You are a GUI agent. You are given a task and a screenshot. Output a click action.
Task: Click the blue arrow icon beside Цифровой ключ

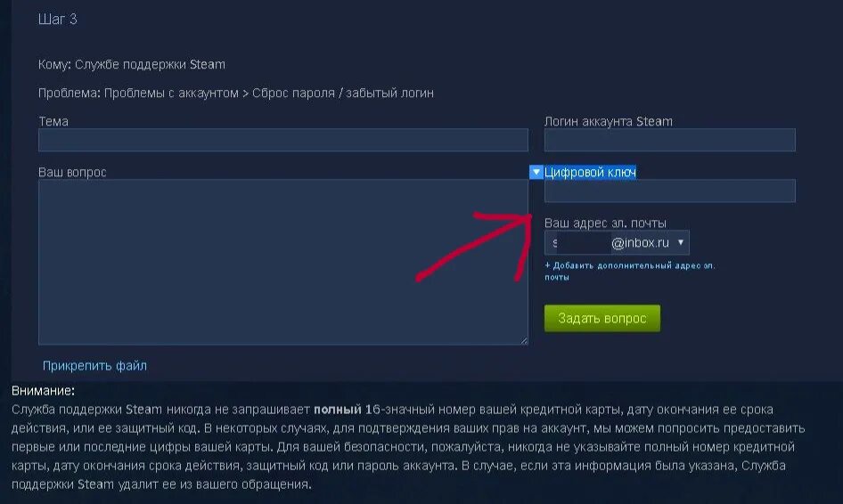[536, 173]
